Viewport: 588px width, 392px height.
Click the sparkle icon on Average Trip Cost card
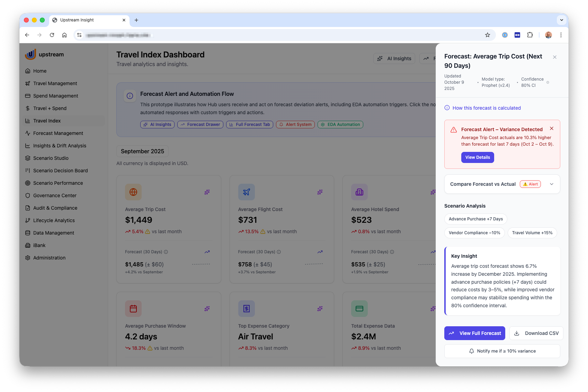coord(207,192)
